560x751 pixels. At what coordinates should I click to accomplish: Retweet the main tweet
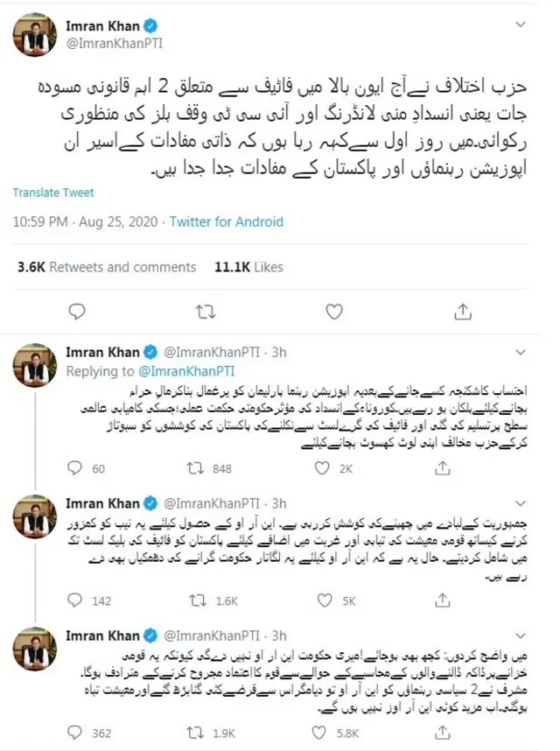coord(204,310)
